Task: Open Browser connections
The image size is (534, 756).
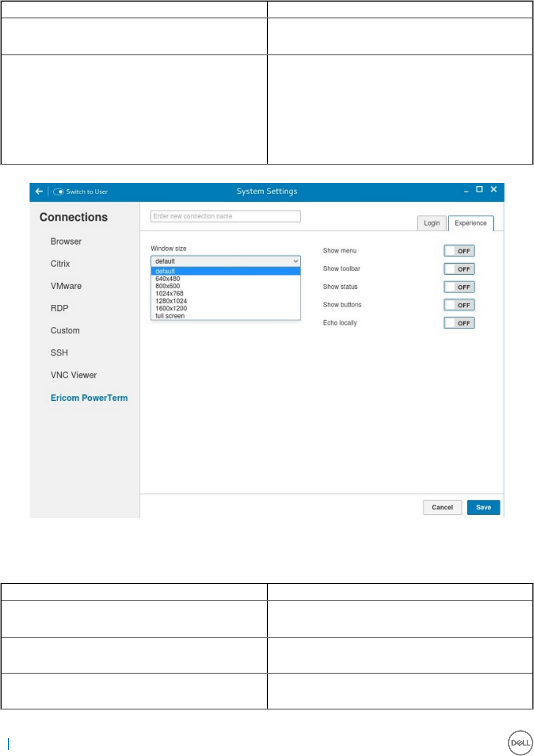Action: 66,241
